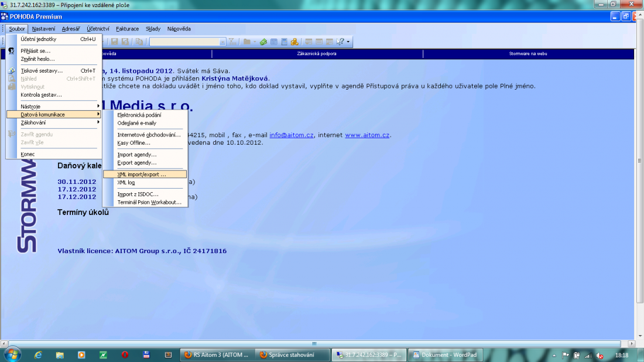This screenshot has height=362, width=644.
Task: Click the context help question mark icon
Action: coord(340,42)
